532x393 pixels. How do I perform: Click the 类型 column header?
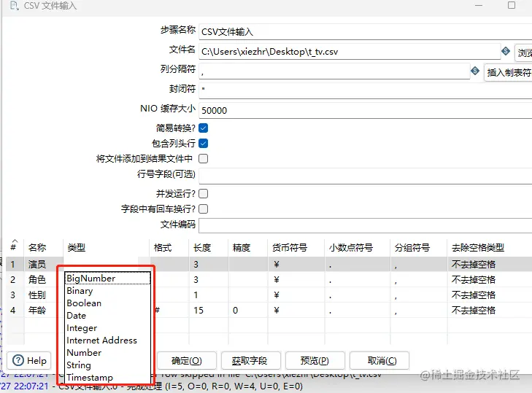107,247
